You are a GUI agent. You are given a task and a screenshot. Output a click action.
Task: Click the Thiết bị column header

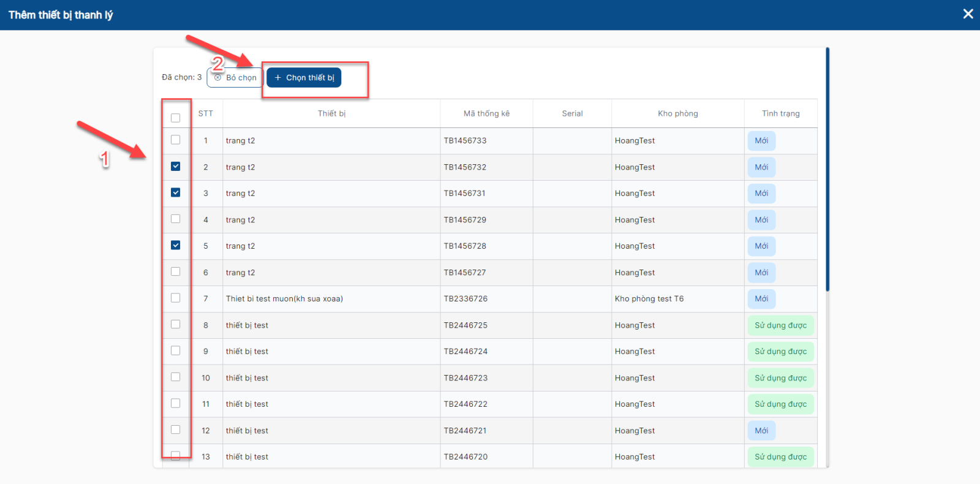[x=331, y=113]
